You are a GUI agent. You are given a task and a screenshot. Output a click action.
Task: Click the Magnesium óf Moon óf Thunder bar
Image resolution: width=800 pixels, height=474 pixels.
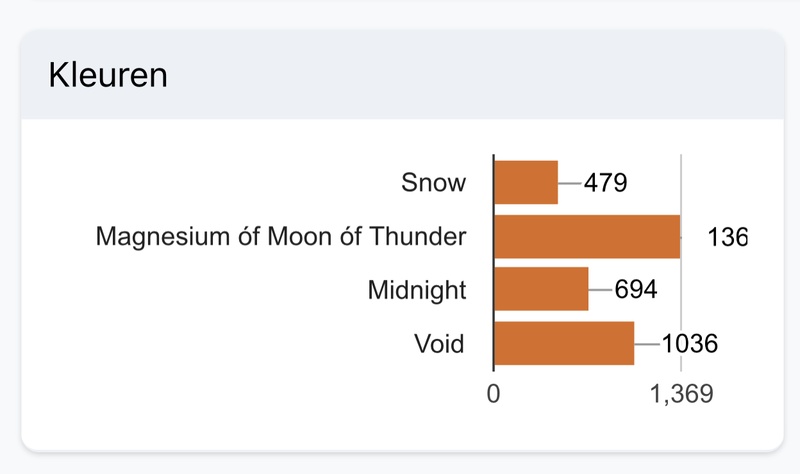(587, 237)
